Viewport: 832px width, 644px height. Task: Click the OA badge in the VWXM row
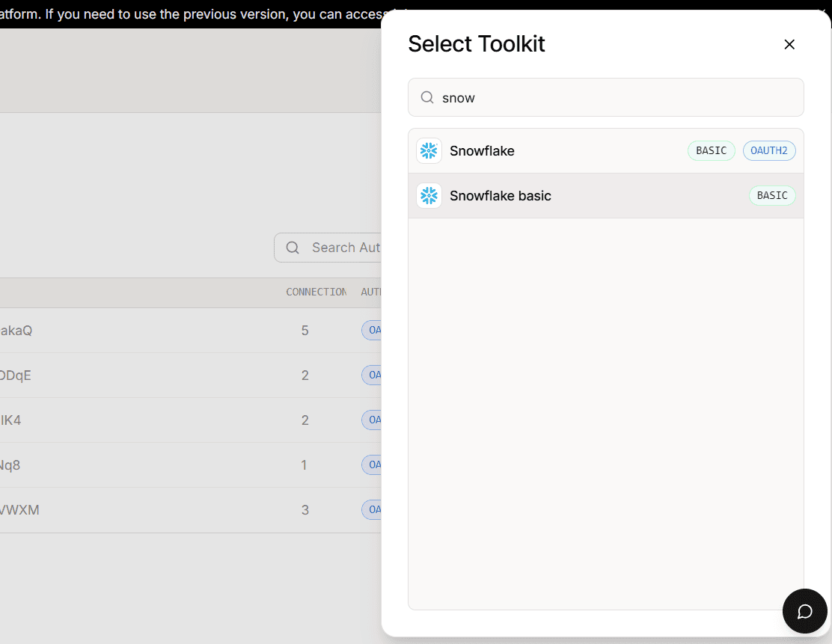(371, 510)
